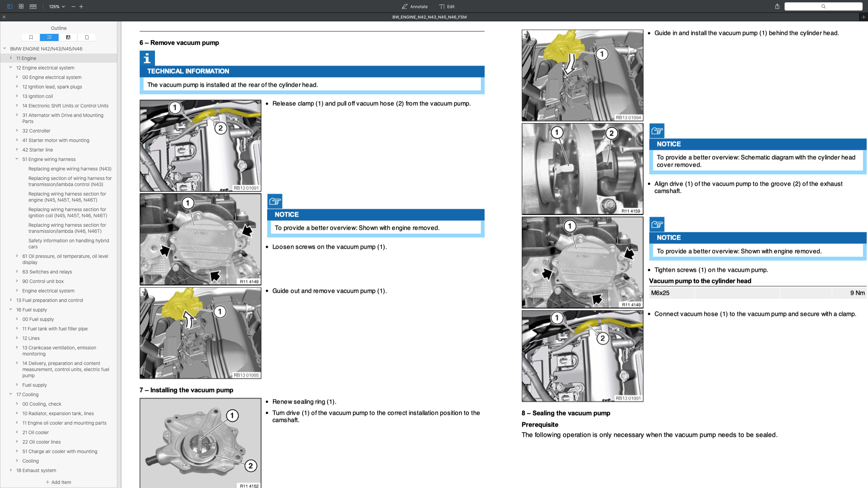
Task: Select the annotations sidebar tab icon
Action: (68, 37)
